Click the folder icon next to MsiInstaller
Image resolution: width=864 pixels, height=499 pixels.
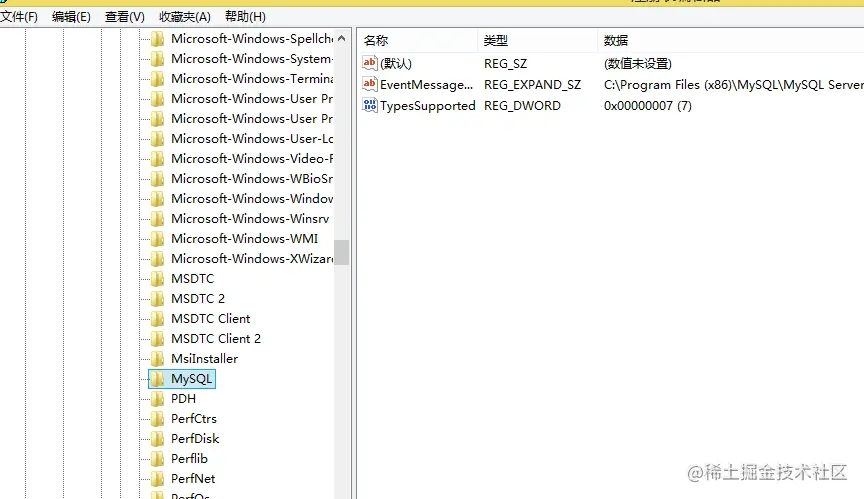coord(158,359)
